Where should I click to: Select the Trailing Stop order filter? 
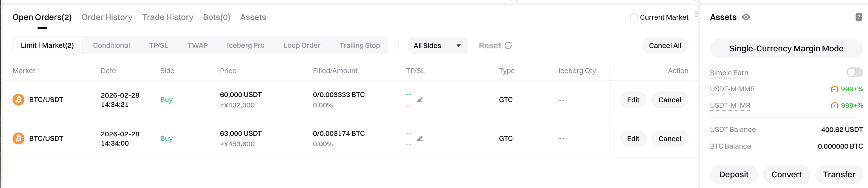click(359, 46)
